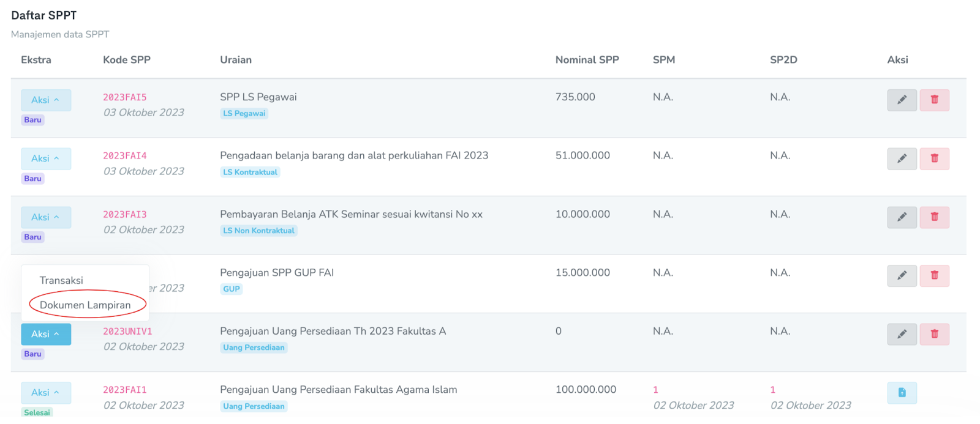Click the pencil icon for Pembayaran Belanja ATK row

click(x=902, y=217)
